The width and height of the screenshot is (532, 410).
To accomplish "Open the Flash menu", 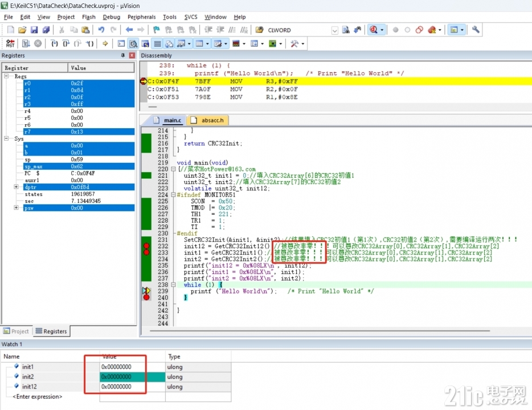I will point(89,17).
